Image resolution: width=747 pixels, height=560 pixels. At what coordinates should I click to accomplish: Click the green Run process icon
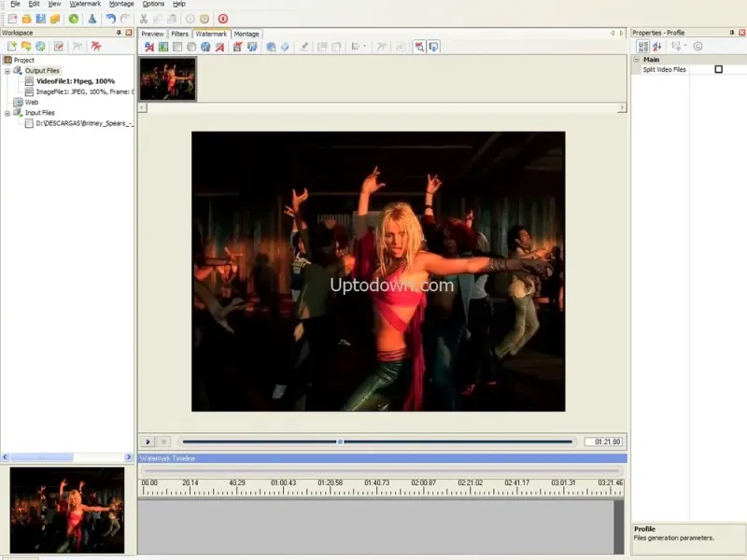pyautogui.click(x=74, y=19)
